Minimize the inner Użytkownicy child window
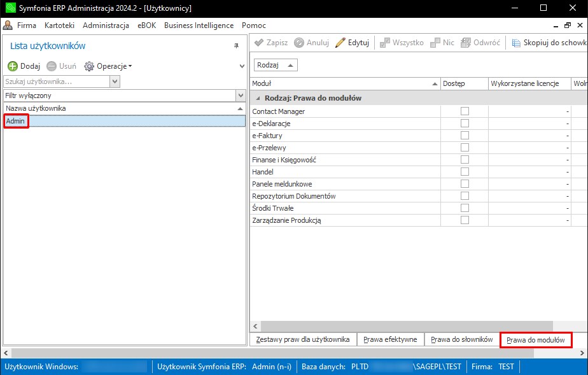 (556, 25)
